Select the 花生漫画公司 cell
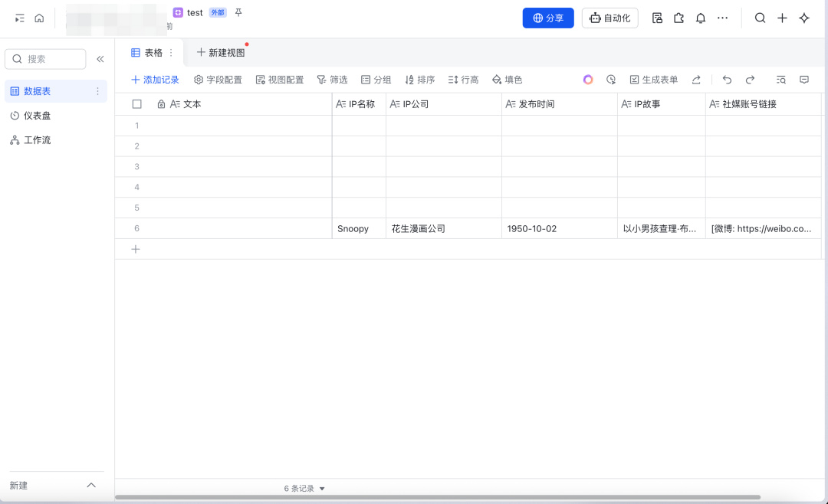The height and width of the screenshot is (504, 828). pos(444,228)
